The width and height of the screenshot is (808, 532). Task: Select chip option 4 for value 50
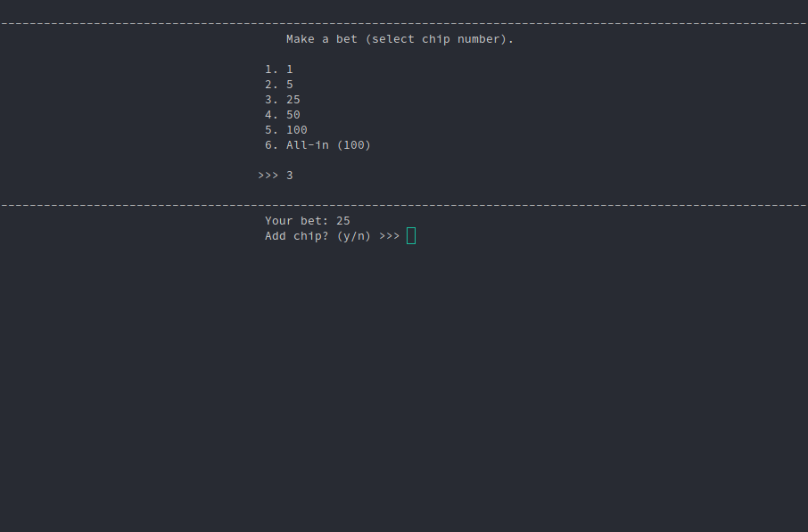coord(282,114)
